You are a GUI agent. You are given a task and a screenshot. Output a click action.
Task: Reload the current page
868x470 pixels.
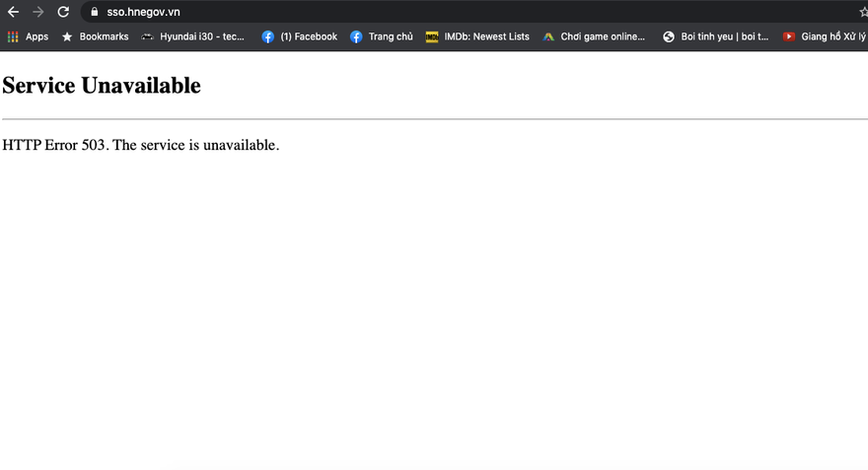pos(63,12)
